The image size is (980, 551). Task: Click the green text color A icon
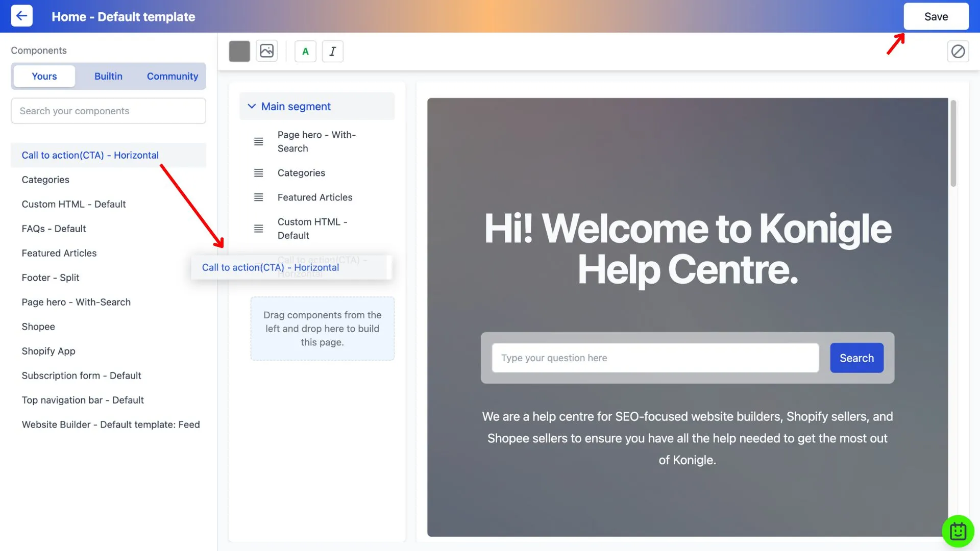305,51
